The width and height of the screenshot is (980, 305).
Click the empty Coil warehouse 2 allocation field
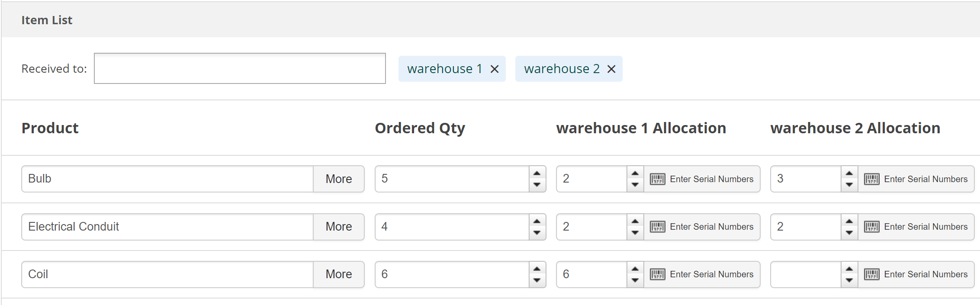click(806, 274)
